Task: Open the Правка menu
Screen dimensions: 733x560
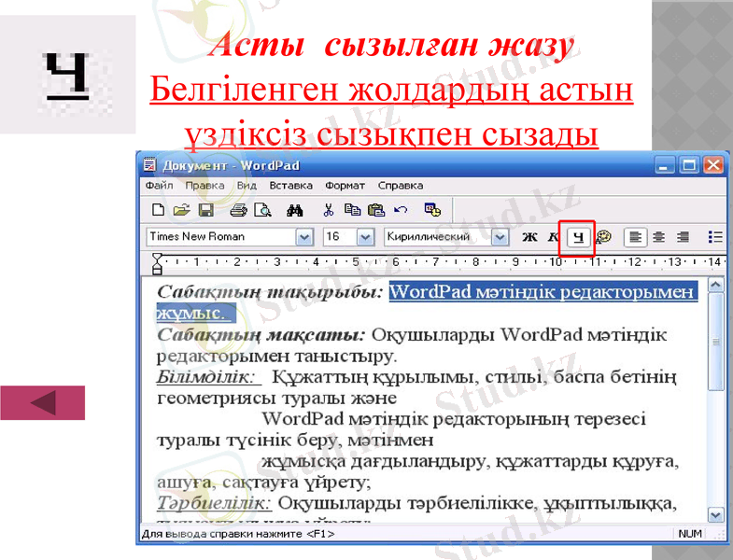Action: click(204, 186)
